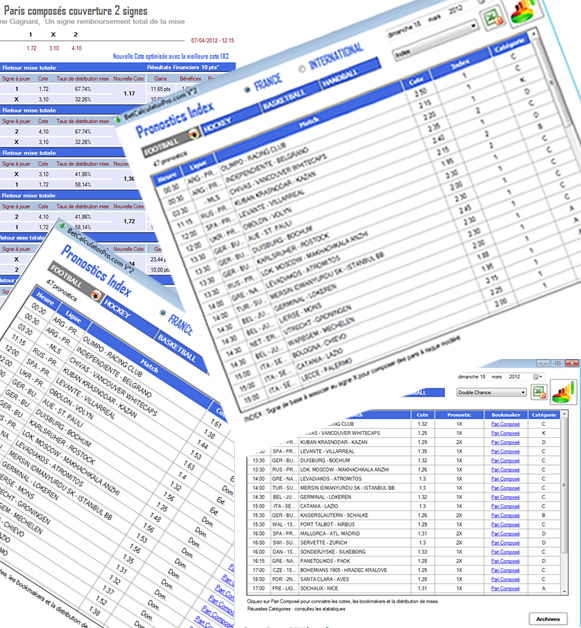This screenshot has height=628, width=581.
Task: Click app icon in bottom-left window title bar
Action: [62, 226]
